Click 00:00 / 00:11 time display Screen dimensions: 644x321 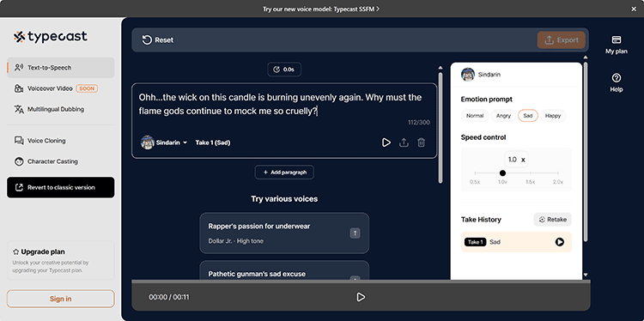(169, 297)
